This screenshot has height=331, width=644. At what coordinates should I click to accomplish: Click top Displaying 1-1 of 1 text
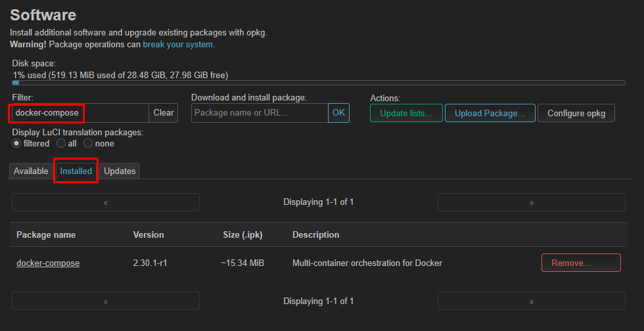click(319, 202)
